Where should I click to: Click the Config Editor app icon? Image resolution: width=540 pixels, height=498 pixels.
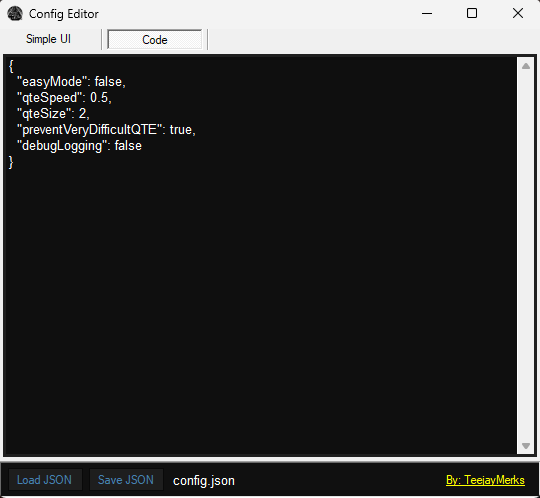pyautogui.click(x=15, y=14)
